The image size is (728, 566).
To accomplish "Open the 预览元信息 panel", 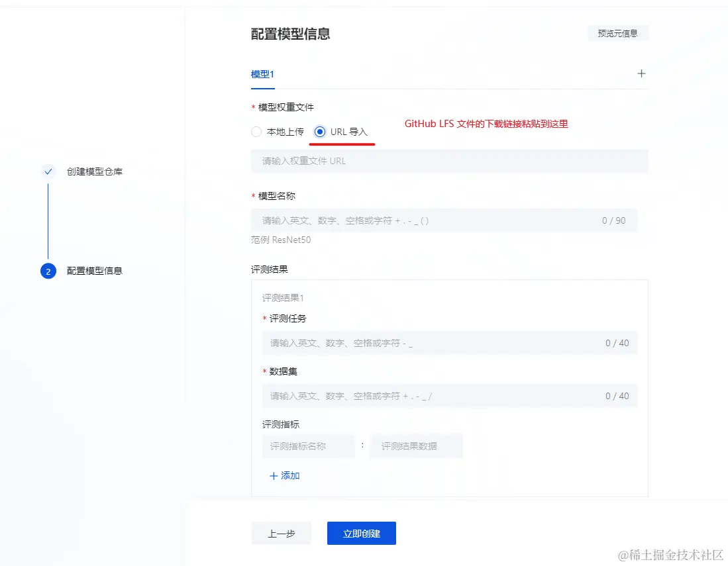I will point(618,32).
